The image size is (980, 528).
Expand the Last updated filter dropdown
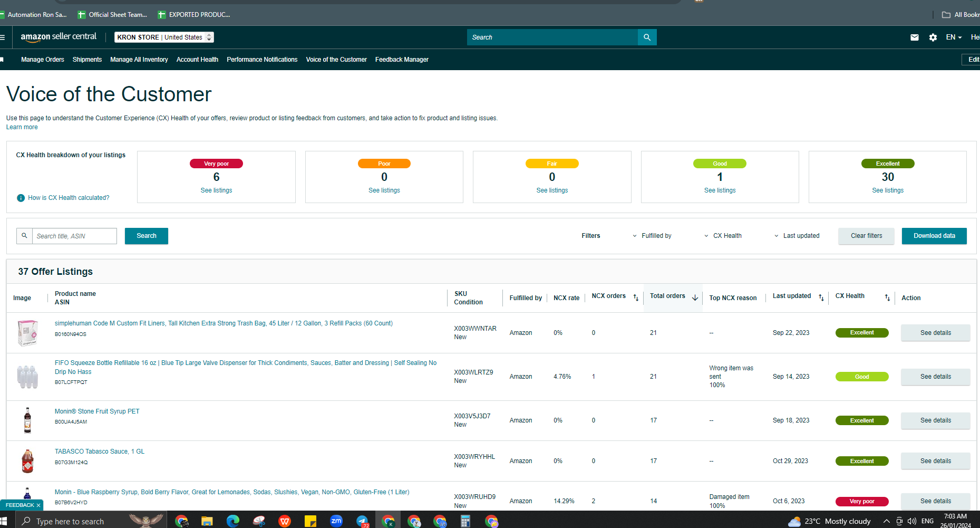point(797,236)
